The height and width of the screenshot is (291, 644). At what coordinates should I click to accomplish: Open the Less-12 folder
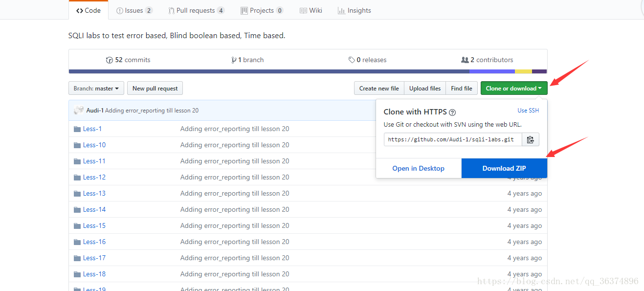pyautogui.click(x=94, y=177)
